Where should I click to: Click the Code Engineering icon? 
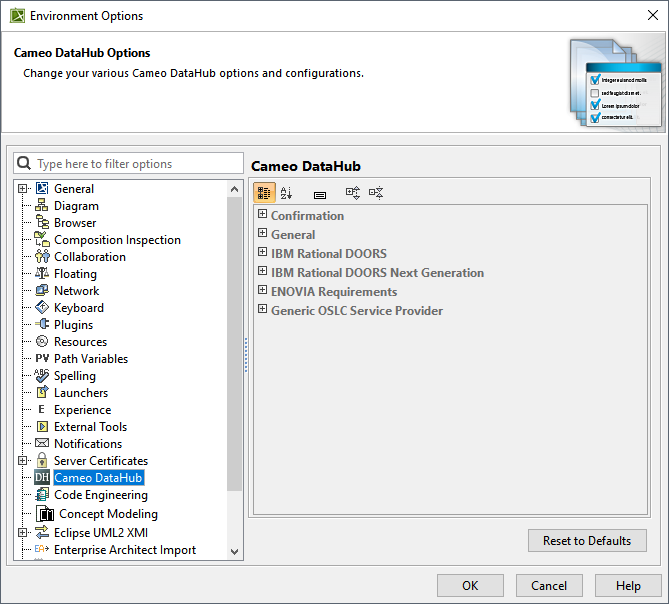pyautogui.click(x=42, y=494)
